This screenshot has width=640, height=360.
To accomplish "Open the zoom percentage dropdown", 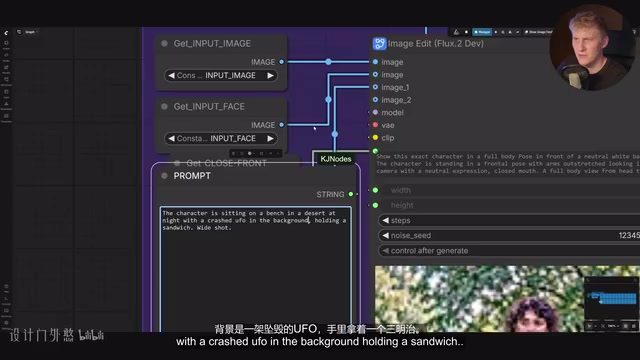I will click(x=613, y=326).
